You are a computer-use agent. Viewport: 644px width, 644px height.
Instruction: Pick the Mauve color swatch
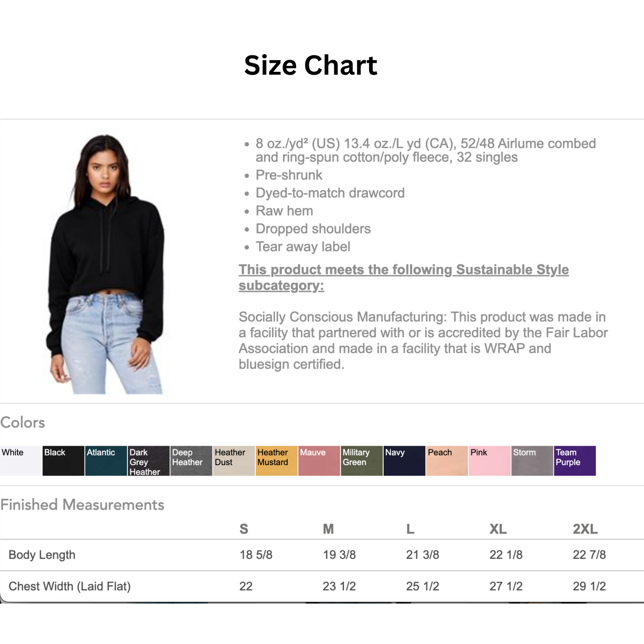[319, 460]
